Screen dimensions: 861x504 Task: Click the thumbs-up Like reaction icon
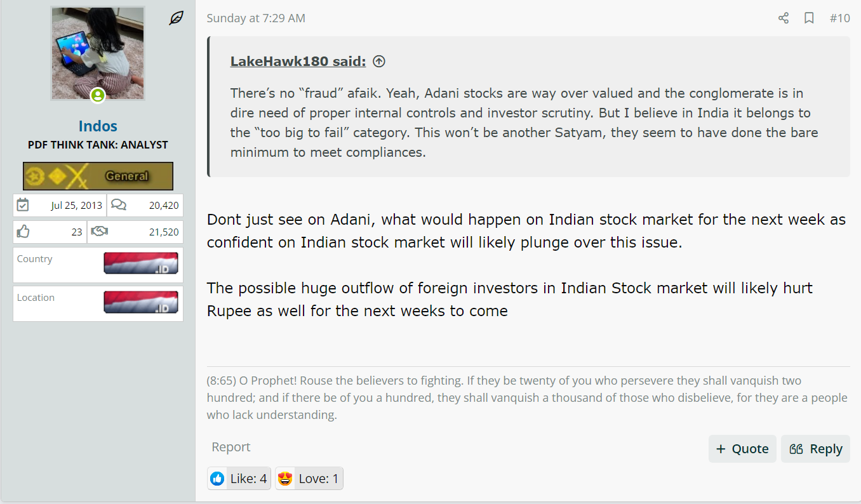click(217, 479)
